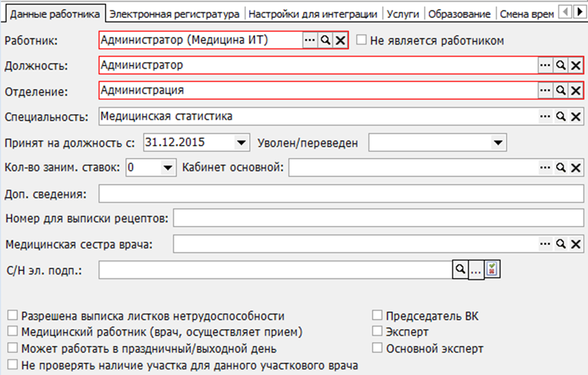The width and height of the screenshot is (588, 375).
Task: Open the Настройки для интеграции tab
Action: coord(313,13)
